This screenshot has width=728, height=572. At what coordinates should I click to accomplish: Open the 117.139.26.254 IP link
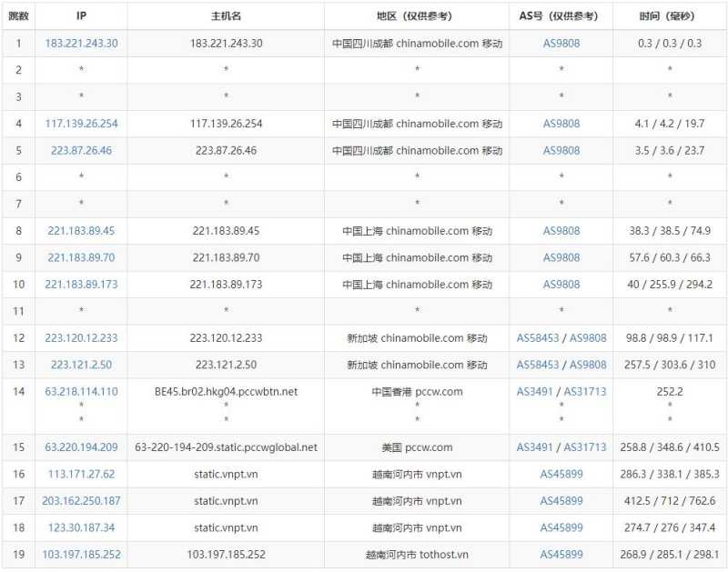click(x=81, y=124)
